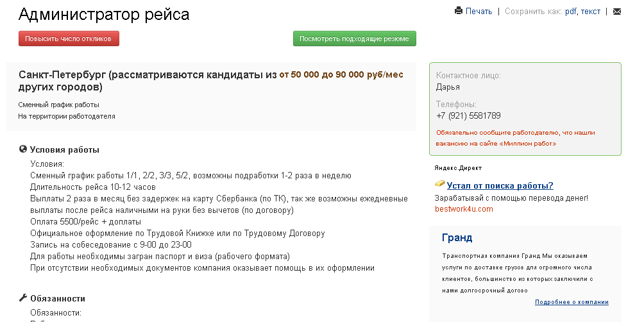Screen dimensions: 644x322
Task: Click Посмотреть подходящие резюме button
Action: pos(355,38)
